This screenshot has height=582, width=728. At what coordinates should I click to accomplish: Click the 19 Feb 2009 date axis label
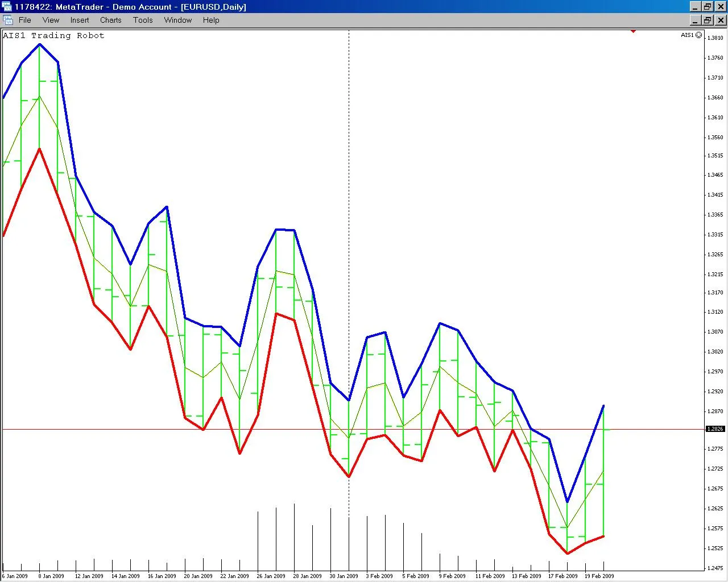[599, 575]
